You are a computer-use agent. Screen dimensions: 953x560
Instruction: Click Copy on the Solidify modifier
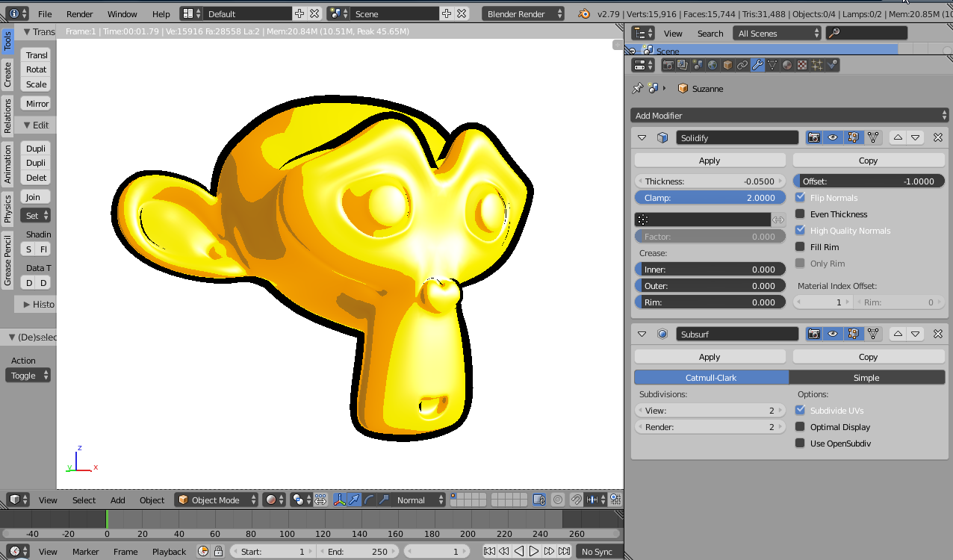(x=869, y=160)
